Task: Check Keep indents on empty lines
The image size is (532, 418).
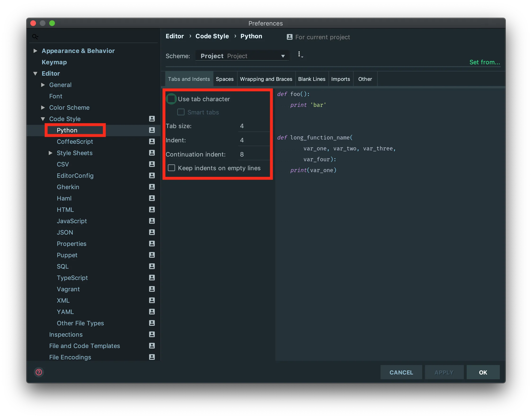Action: tap(171, 168)
